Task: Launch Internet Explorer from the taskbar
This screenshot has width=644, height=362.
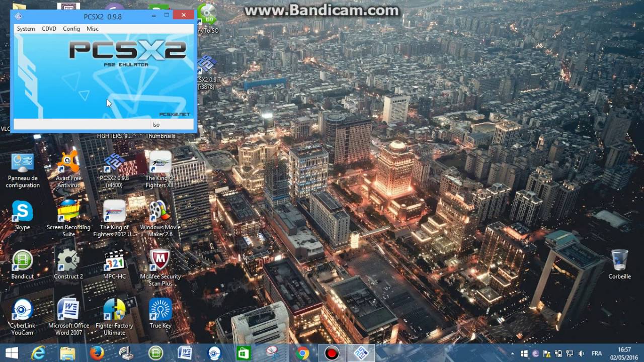Action: coord(38,353)
